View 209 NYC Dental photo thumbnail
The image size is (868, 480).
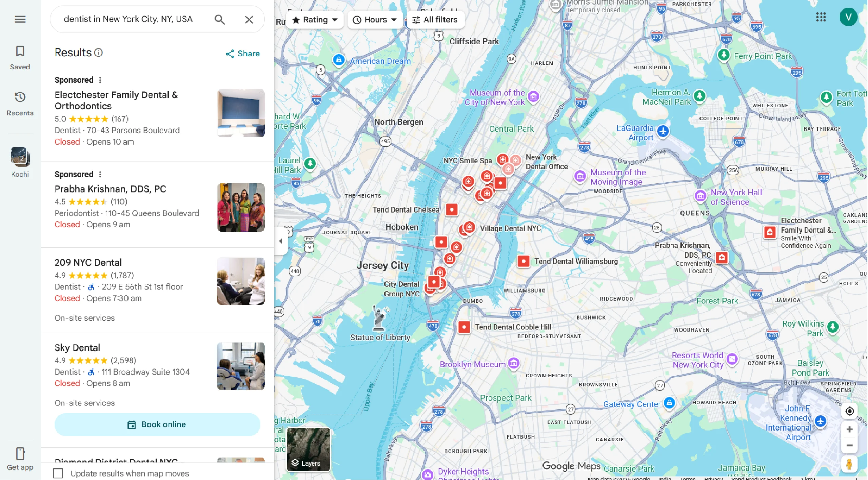pos(241,281)
